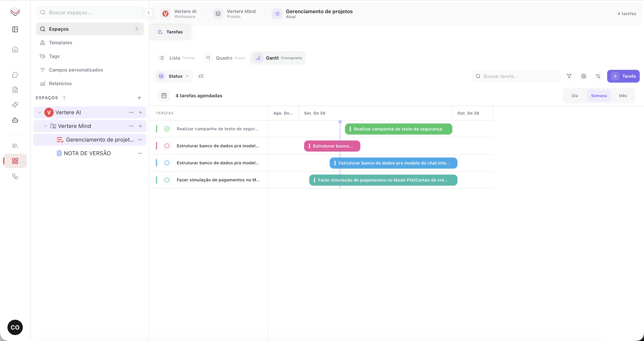
Task: Add a new space with plus beside ESPAÇOS
Action: pyautogui.click(x=139, y=98)
